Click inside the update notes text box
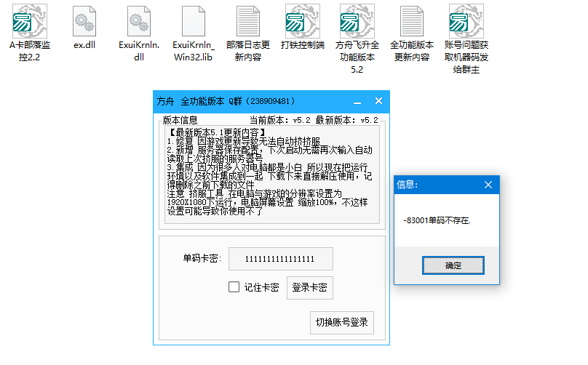Screen dimensions: 588x365 tap(271, 175)
